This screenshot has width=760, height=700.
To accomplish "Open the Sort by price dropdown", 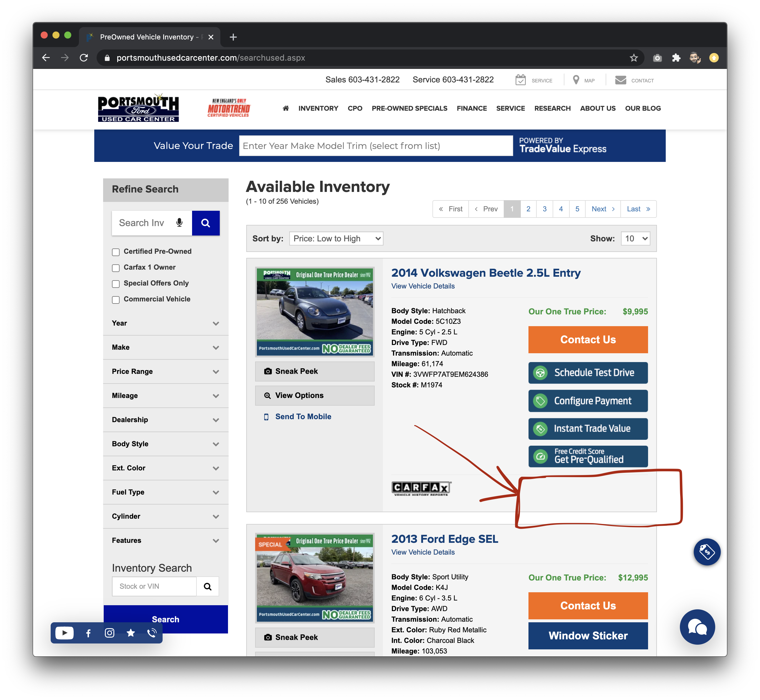I will [336, 239].
